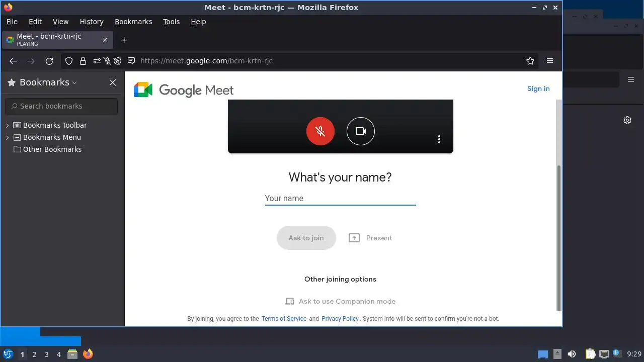Click the network icon in the tray
The width and height of the screenshot is (644, 362).
[604, 354]
